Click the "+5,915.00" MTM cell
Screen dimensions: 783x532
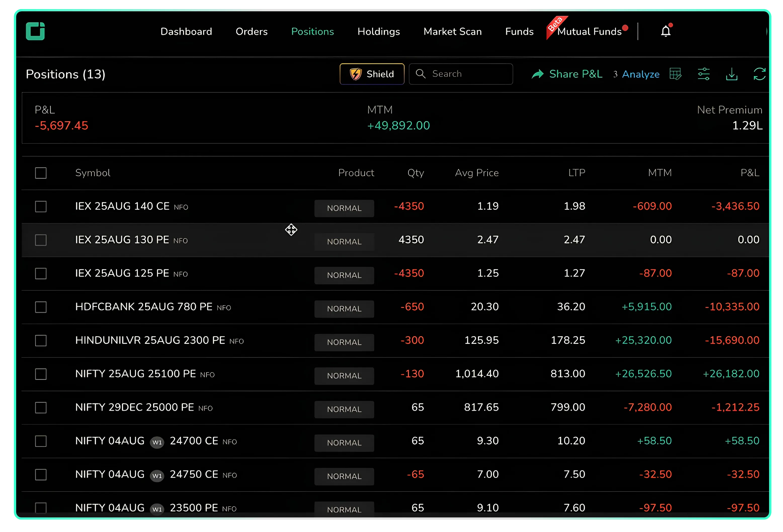(x=647, y=306)
